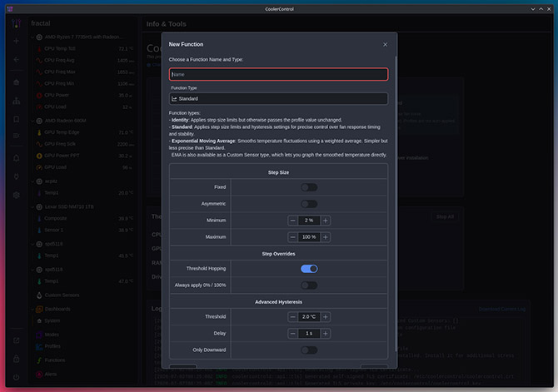
Task: Open Functions in the sidebar tree
Action: pos(55,360)
